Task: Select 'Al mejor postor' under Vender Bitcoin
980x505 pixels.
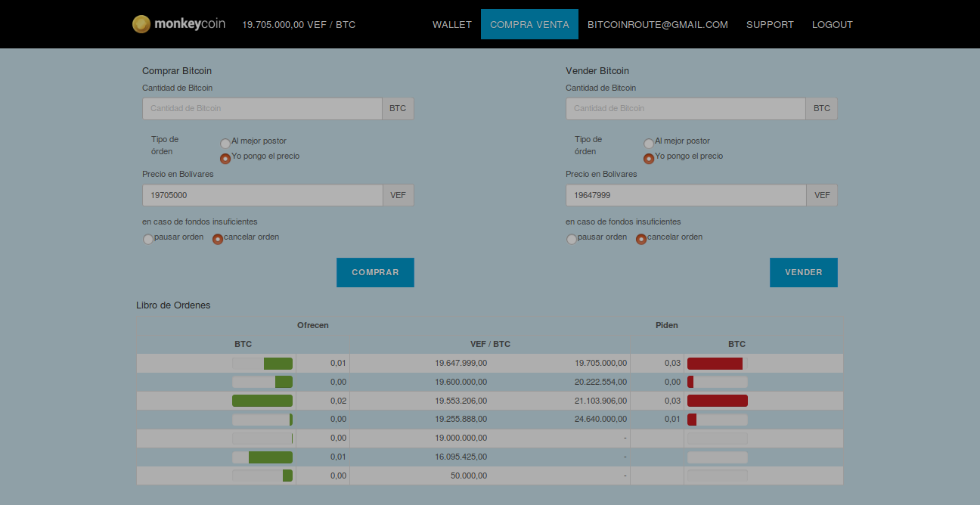Action: (x=649, y=143)
